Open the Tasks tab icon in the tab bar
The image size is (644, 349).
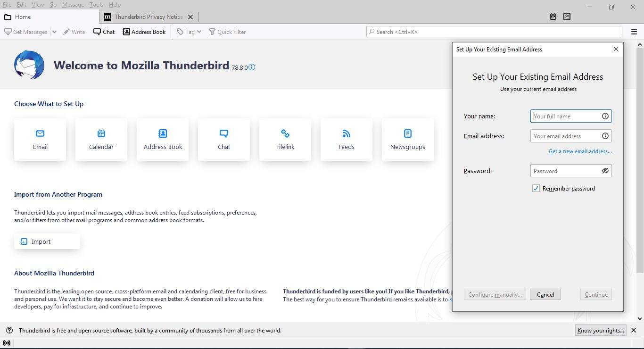pos(567,17)
